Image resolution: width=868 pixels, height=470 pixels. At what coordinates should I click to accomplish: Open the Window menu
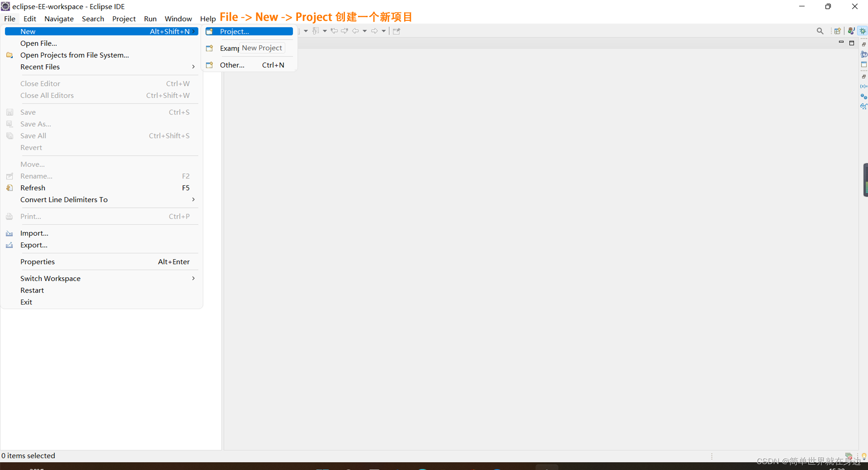(178, 19)
